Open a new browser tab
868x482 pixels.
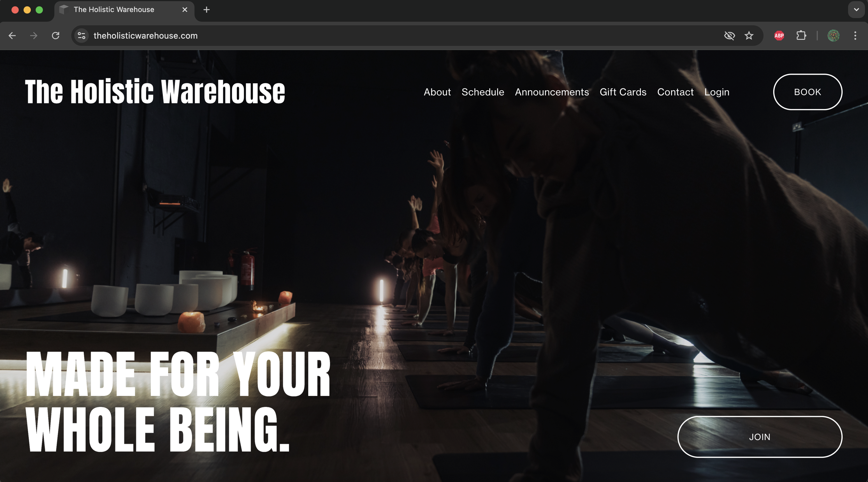[x=207, y=10]
